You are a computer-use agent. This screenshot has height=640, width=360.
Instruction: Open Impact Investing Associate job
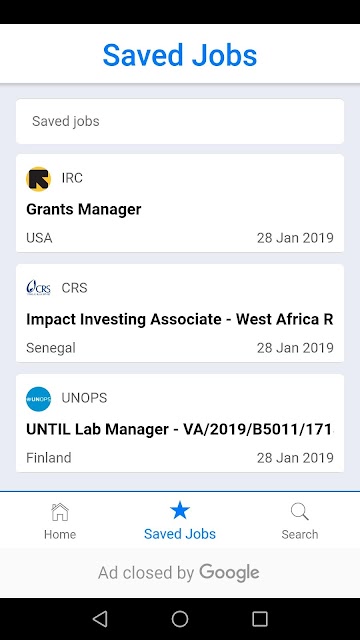(180, 313)
